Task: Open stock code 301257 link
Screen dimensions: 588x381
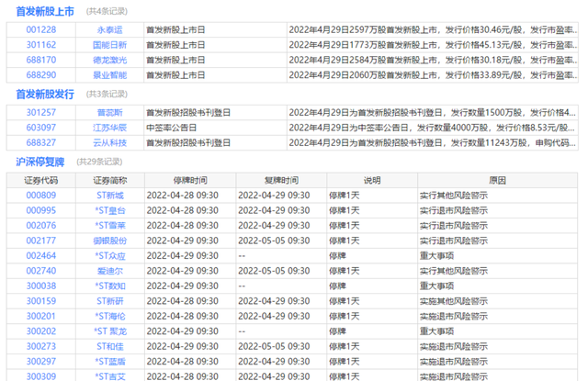Action: click(41, 112)
